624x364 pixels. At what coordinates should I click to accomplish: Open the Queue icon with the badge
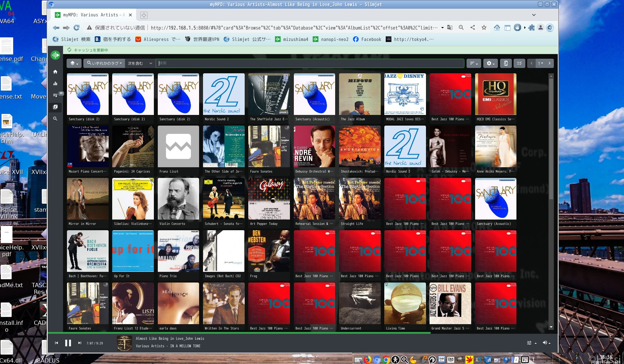tap(56, 95)
